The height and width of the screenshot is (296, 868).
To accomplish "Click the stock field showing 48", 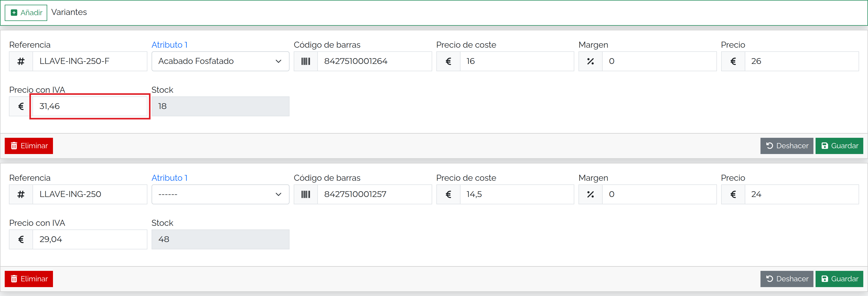I will (220, 239).
